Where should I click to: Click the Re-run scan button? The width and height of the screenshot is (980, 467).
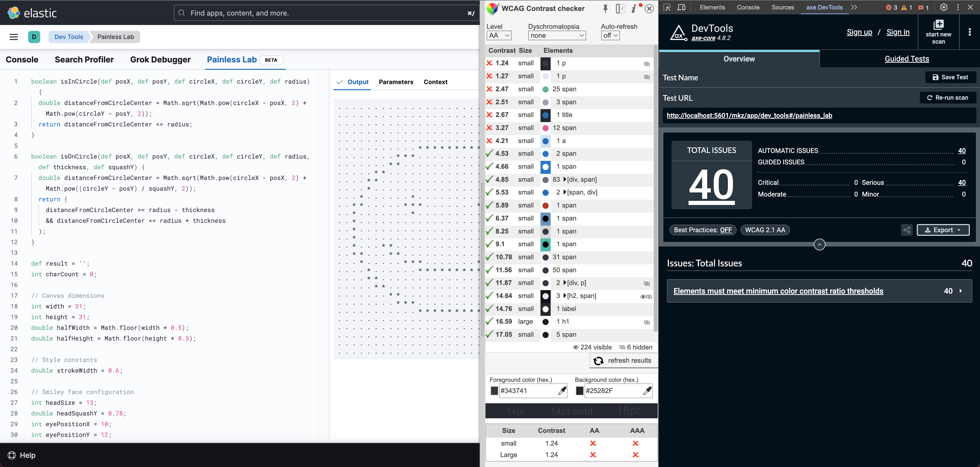pyautogui.click(x=948, y=98)
